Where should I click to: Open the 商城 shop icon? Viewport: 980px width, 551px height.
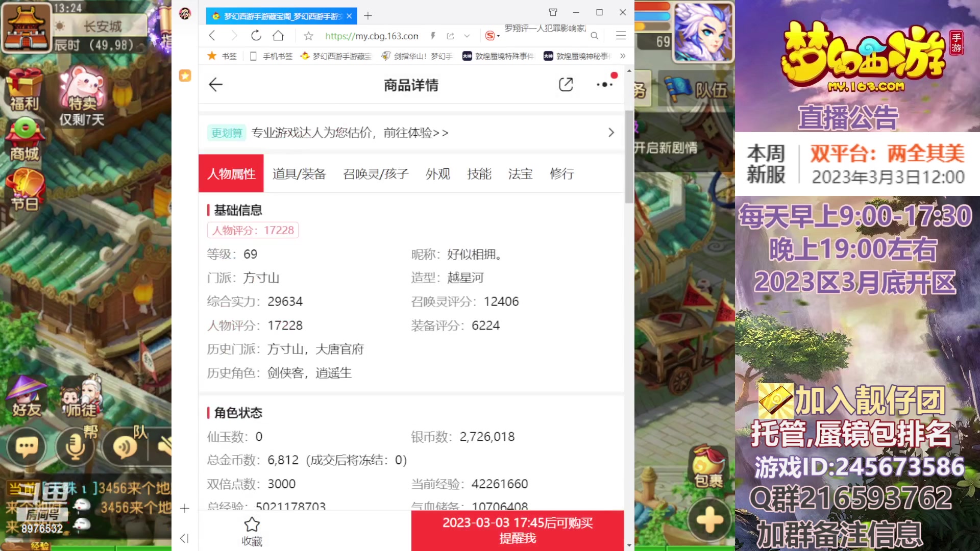coord(24,139)
